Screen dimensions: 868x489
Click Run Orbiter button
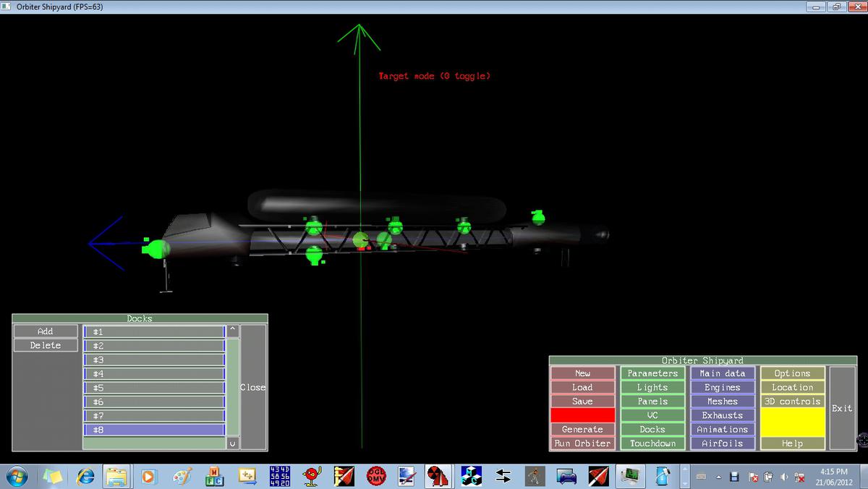pyautogui.click(x=583, y=443)
